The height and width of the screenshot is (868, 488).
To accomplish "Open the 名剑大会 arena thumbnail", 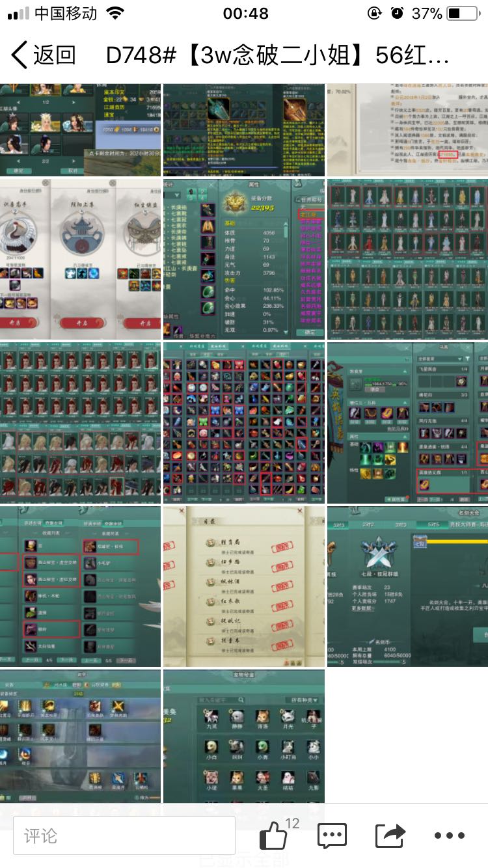I will 407,586.
